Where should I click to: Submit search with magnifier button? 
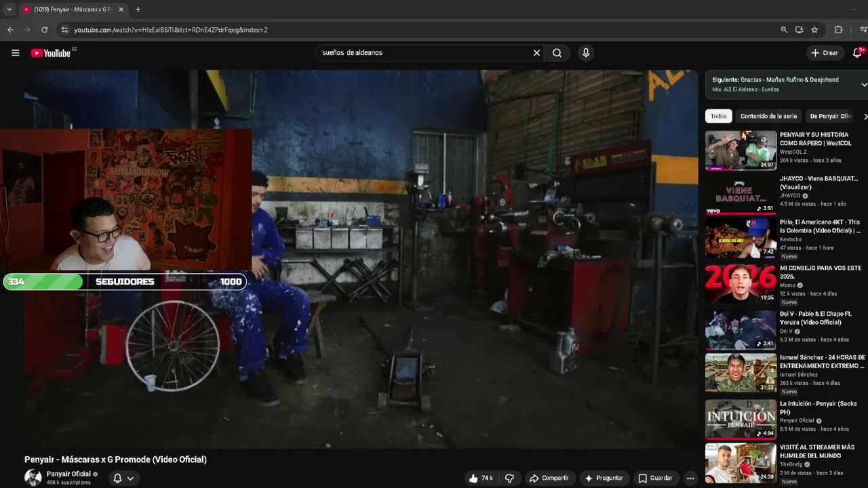(557, 53)
